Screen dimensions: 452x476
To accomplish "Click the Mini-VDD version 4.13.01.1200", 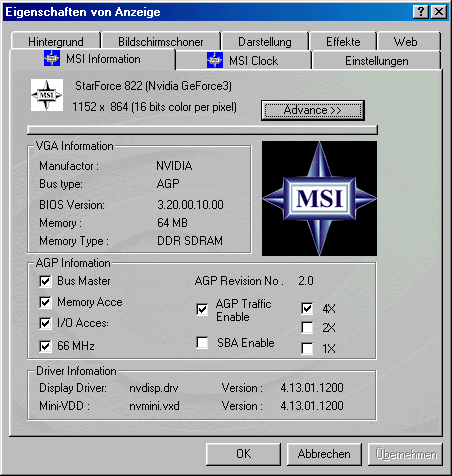I will 312,406.
